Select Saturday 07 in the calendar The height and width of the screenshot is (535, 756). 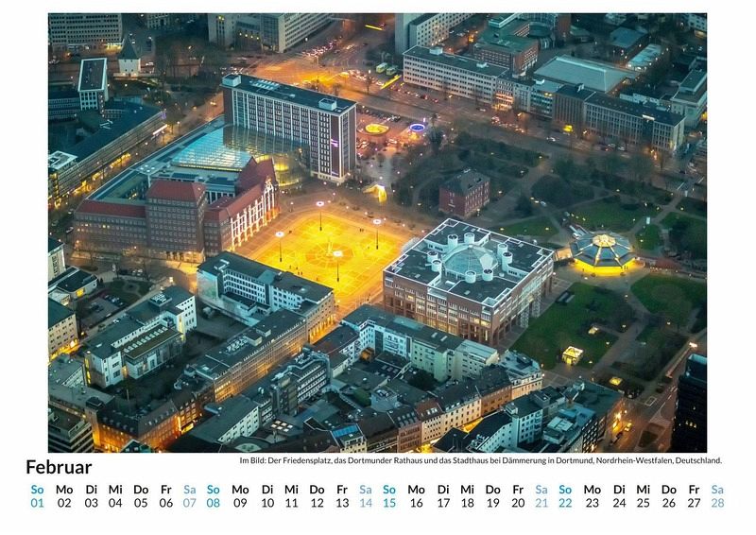[x=190, y=496]
